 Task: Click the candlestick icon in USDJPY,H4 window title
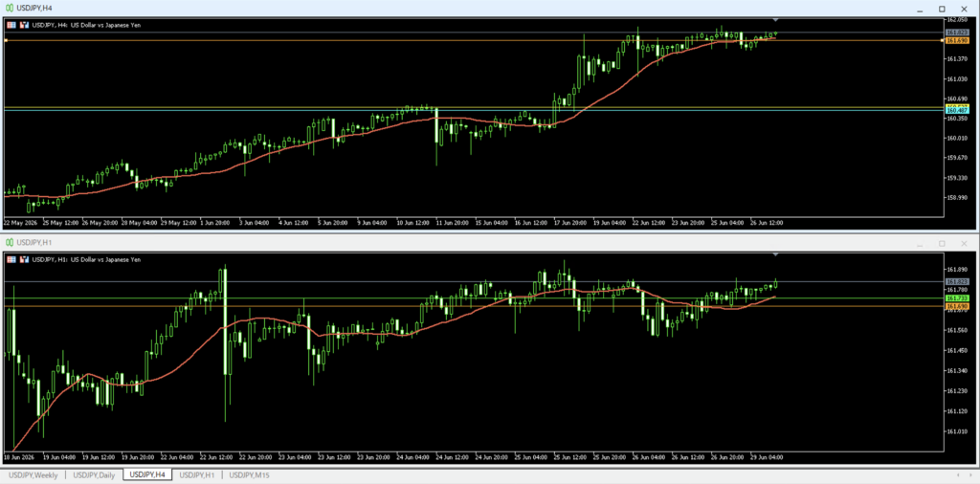coord(10,8)
